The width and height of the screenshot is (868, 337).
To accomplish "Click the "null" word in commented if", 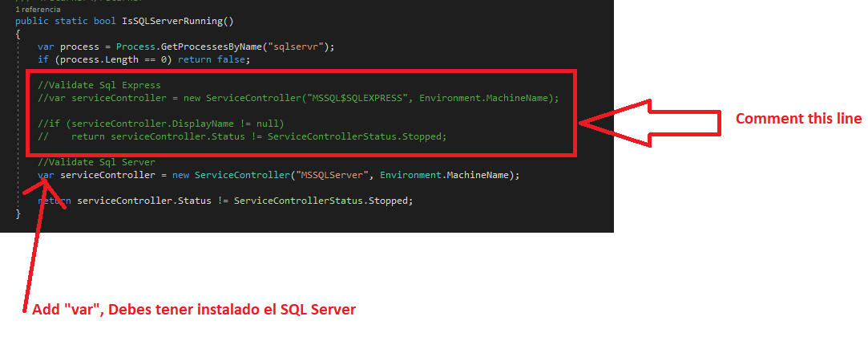I will tap(268, 123).
